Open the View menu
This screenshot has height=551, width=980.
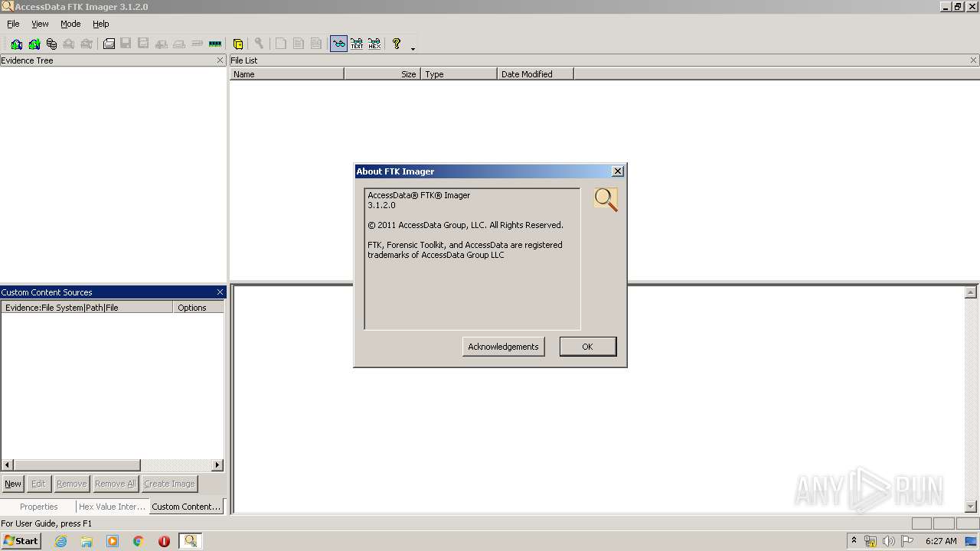click(x=40, y=24)
